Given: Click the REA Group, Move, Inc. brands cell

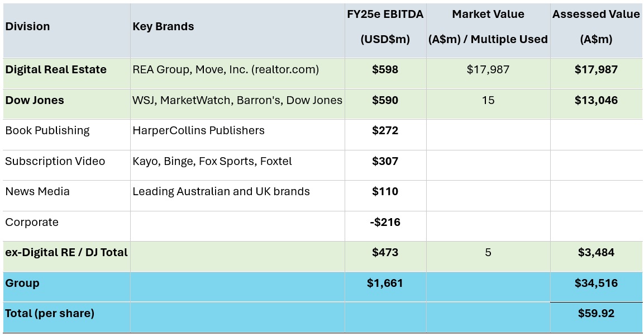Looking at the screenshot, I should (226, 69).
